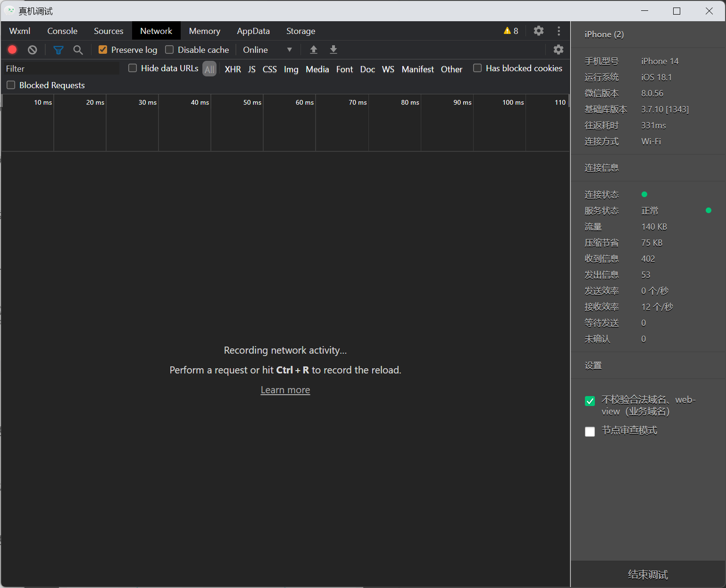The height and width of the screenshot is (588, 726).
Task: Maximize the 真机调试 window
Action: tap(677, 11)
